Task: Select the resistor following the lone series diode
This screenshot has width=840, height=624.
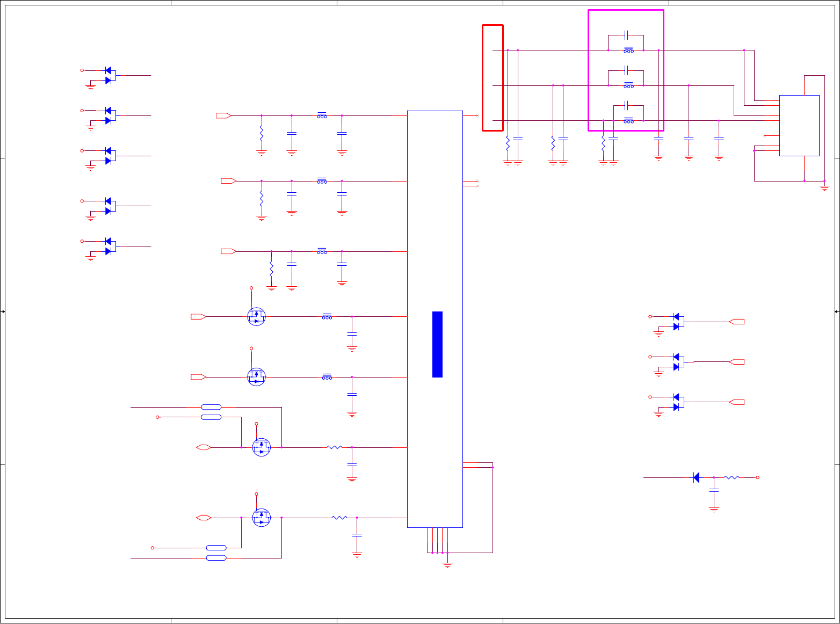Action: tap(732, 477)
